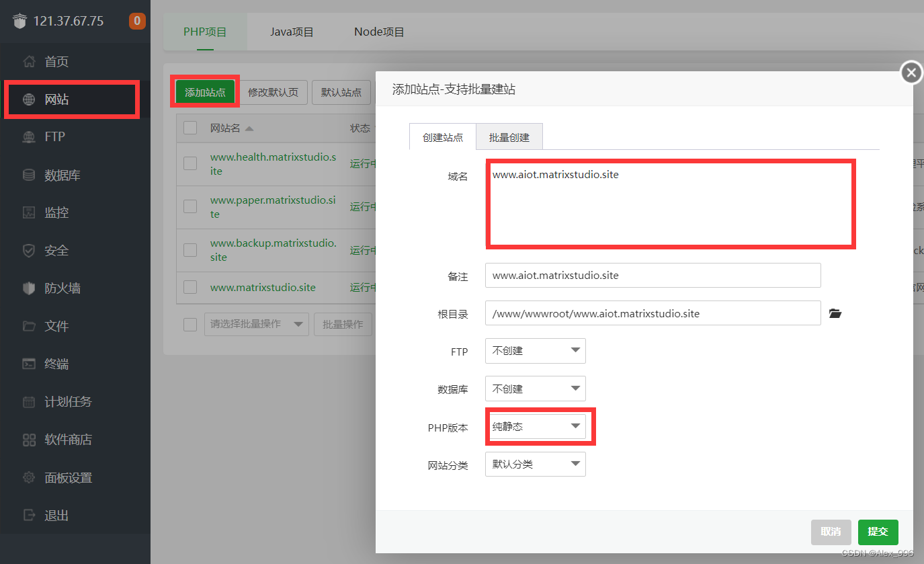The image size is (924, 564).
Task: Click the 取消 button in the dialog
Action: (x=831, y=532)
